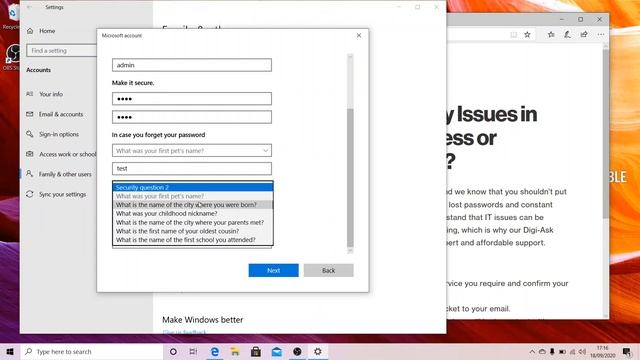Click the Find a setting search box
640x360 pixels.
pyautogui.click(x=61, y=51)
